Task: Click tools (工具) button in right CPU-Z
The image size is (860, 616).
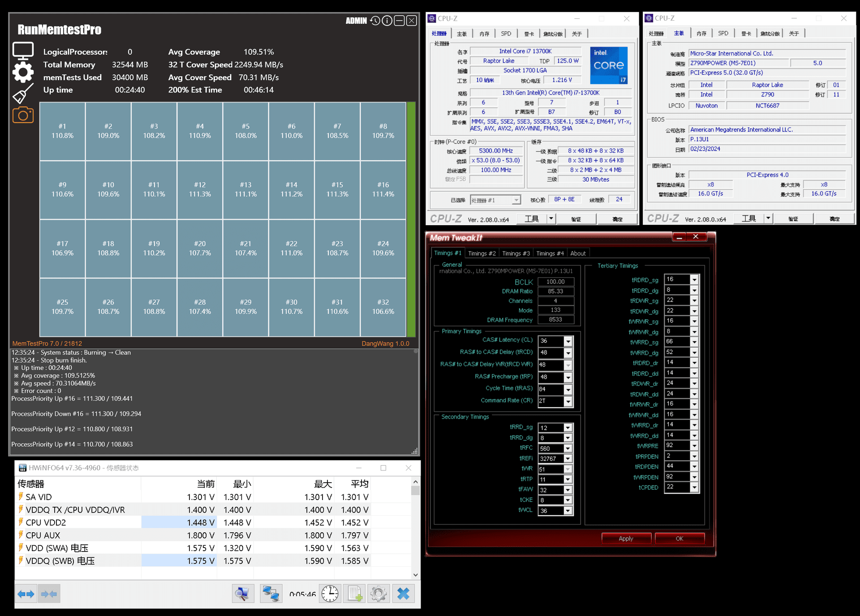Action: tap(748, 218)
